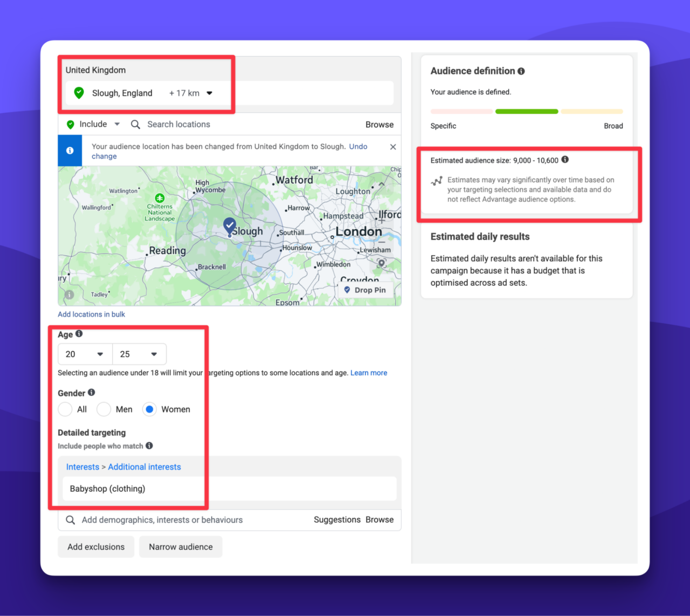Click the green location pin beside Slough, England
This screenshot has height=616, width=690.
79,93
